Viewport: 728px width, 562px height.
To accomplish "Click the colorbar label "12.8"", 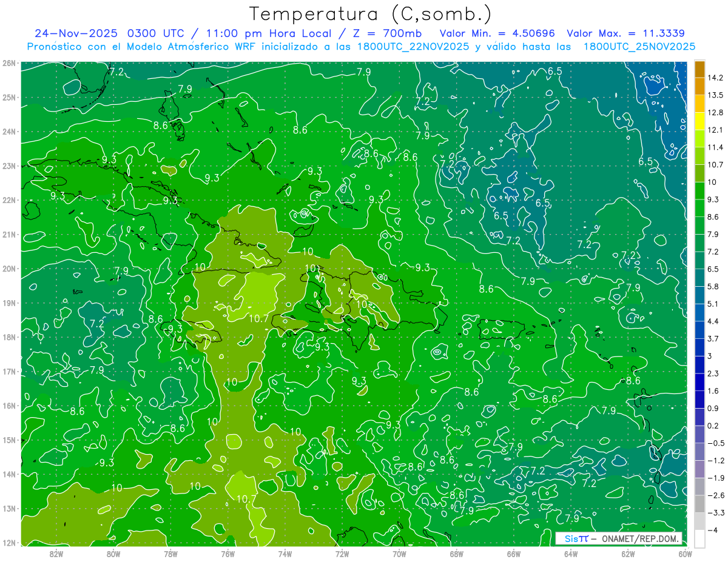I will click(715, 113).
